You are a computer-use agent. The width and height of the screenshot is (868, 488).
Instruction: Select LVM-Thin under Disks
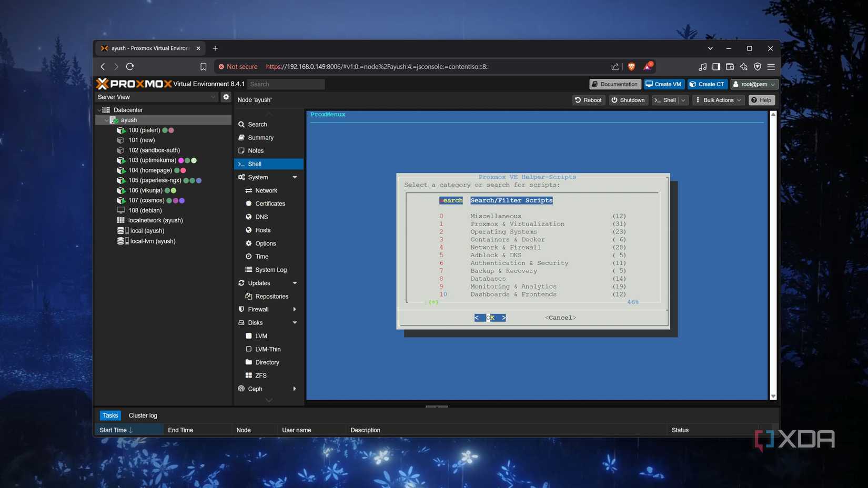[267, 349]
